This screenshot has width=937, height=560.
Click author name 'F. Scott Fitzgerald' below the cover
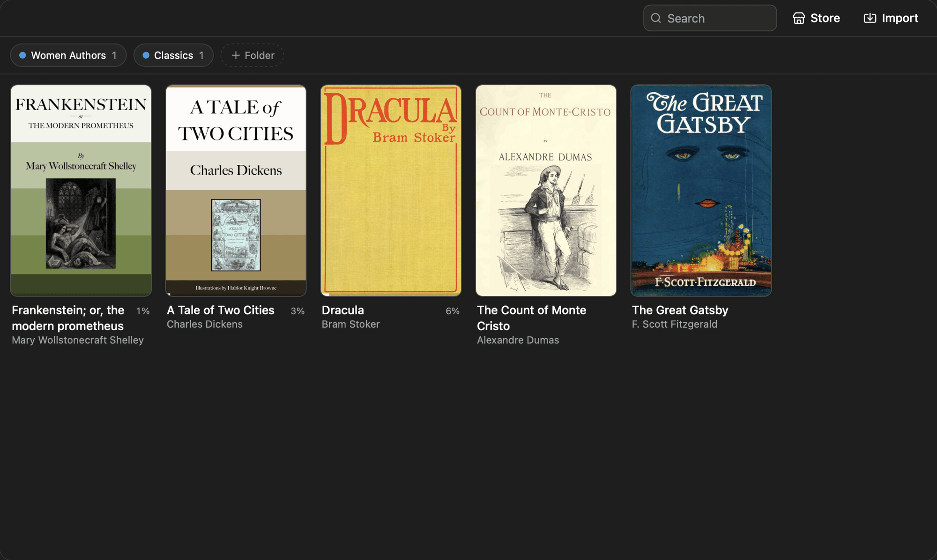675,324
